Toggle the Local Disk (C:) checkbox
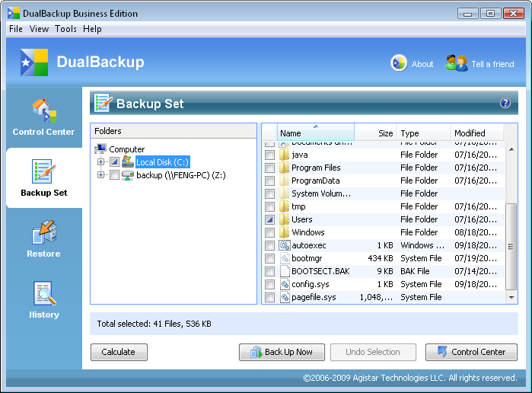The width and height of the screenshot is (532, 393). pyautogui.click(x=114, y=162)
